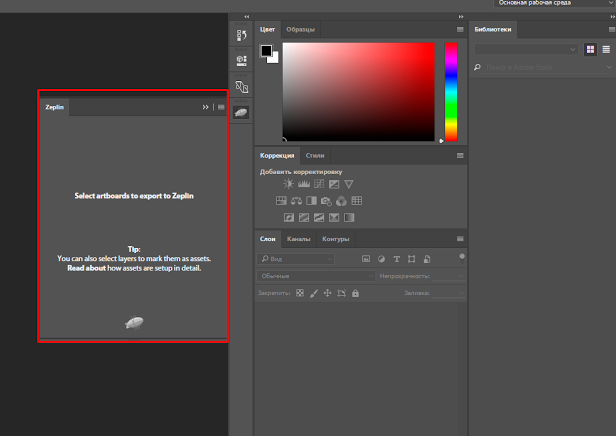The height and width of the screenshot is (436, 616).
Task: Open the Properties panel dock icon
Action: point(241,60)
